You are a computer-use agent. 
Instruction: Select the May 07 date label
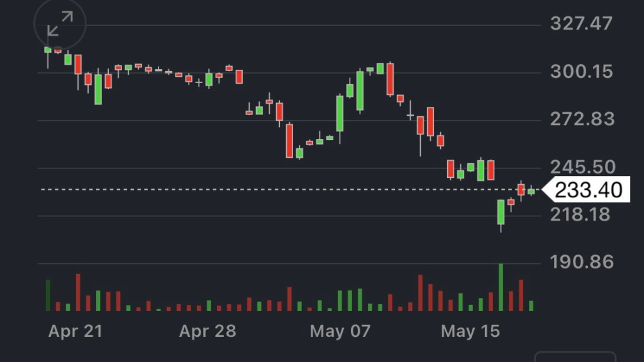340,331
